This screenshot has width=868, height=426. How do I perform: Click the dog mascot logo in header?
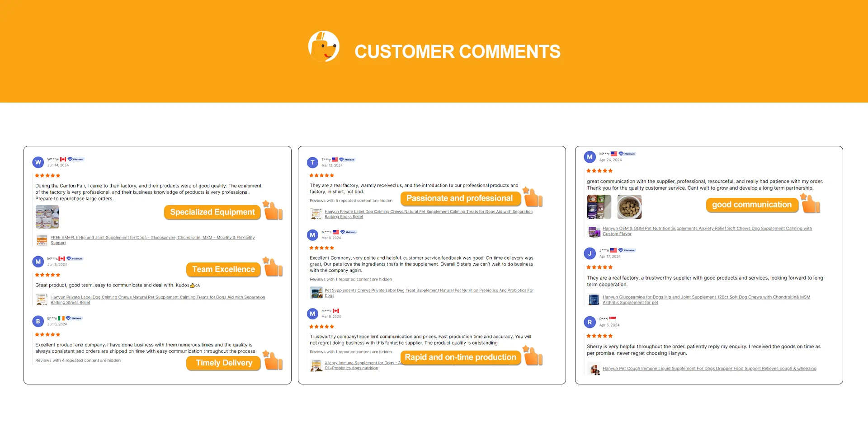point(324,47)
